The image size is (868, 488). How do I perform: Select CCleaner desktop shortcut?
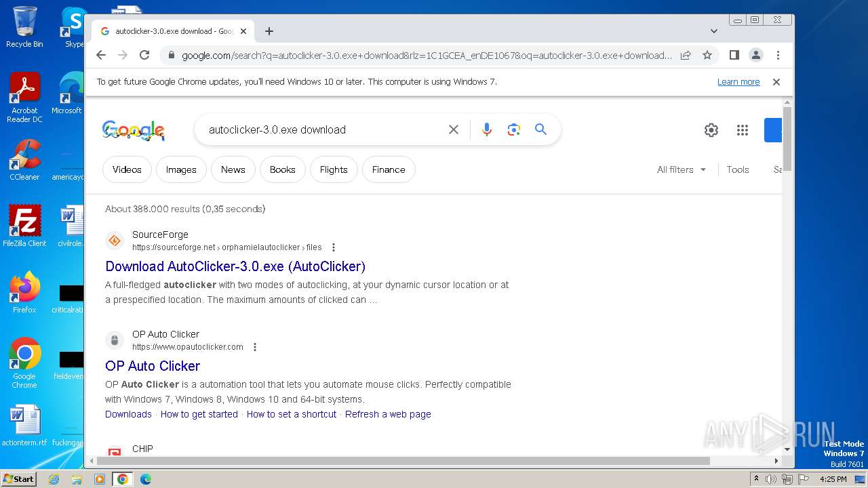coord(24,161)
